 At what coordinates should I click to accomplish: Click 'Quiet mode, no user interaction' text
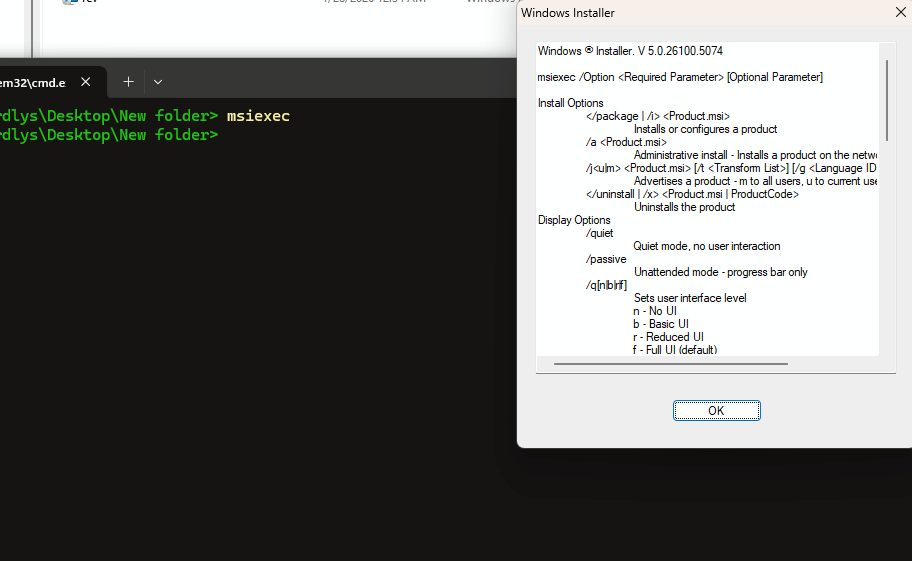coord(707,246)
